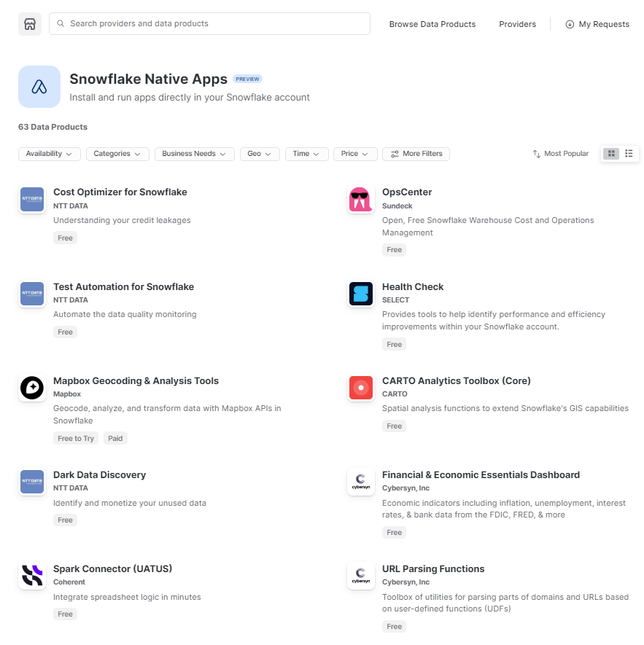
Task: Toggle the Free to Try filter badge on Mapbox
Action: coord(75,438)
